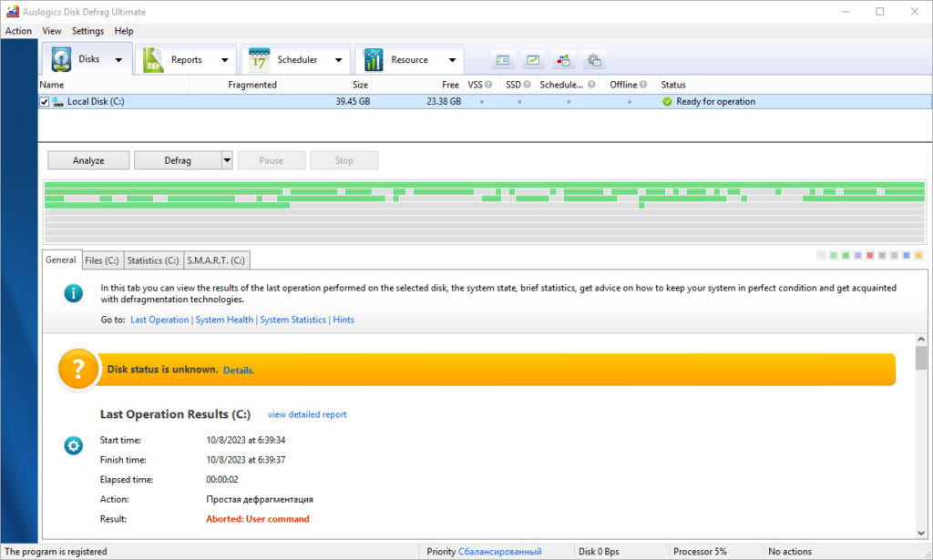Click the red-green blocks toolbar icon

[x=563, y=60]
